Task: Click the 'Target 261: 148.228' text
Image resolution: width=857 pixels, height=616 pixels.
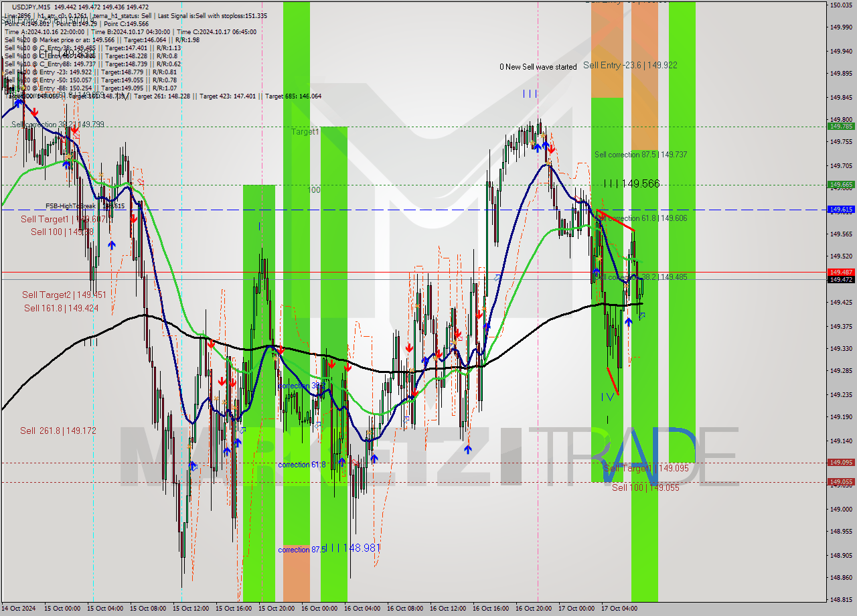Action: pyautogui.click(x=162, y=96)
